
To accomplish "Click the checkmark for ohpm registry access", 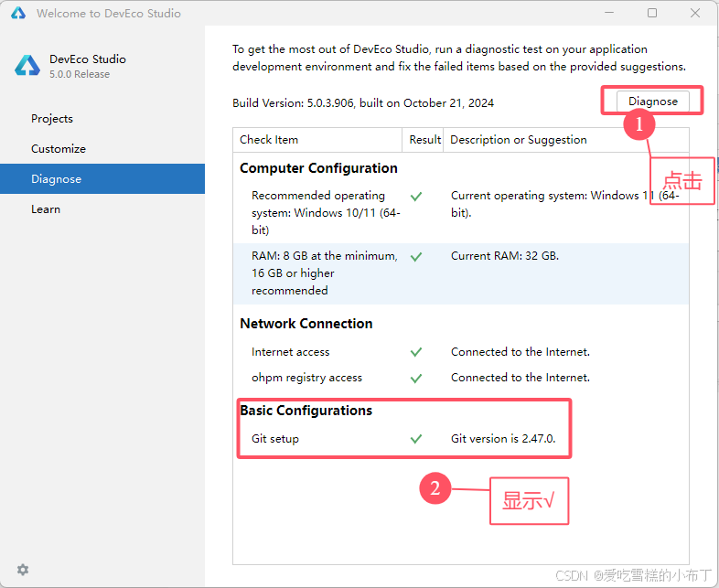I will [x=416, y=378].
